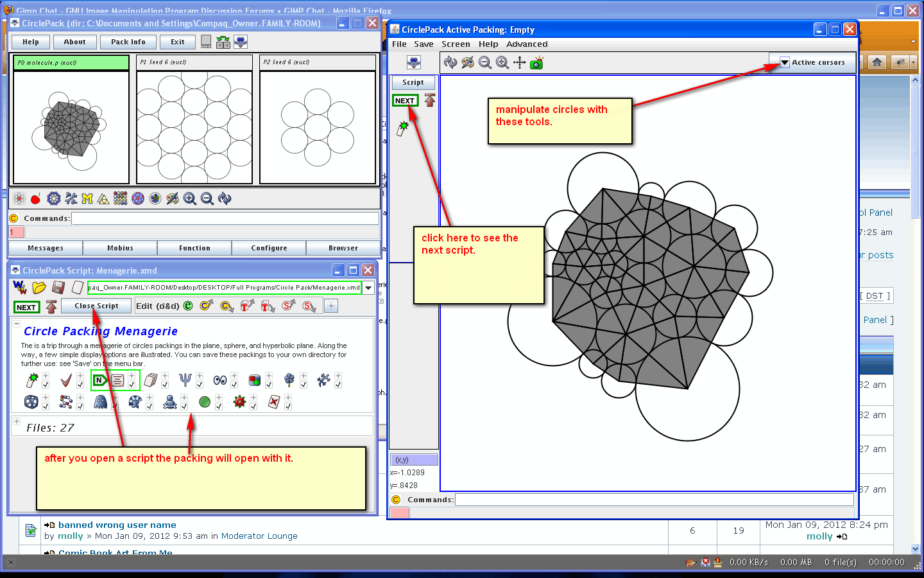Click the green swap arrows icon near Exit
Image resolution: width=924 pixels, height=578 pixels.
[x=223, y=42]
